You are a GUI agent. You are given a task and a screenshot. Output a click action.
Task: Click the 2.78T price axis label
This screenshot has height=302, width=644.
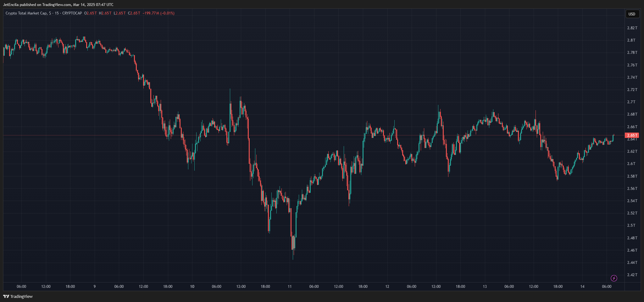pos(632,53)
